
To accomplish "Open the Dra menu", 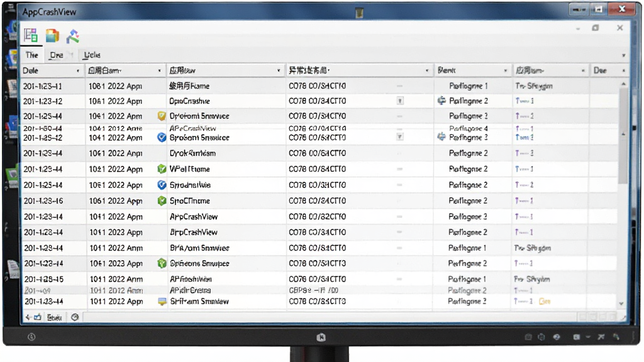I will click(x=56, y=55).
